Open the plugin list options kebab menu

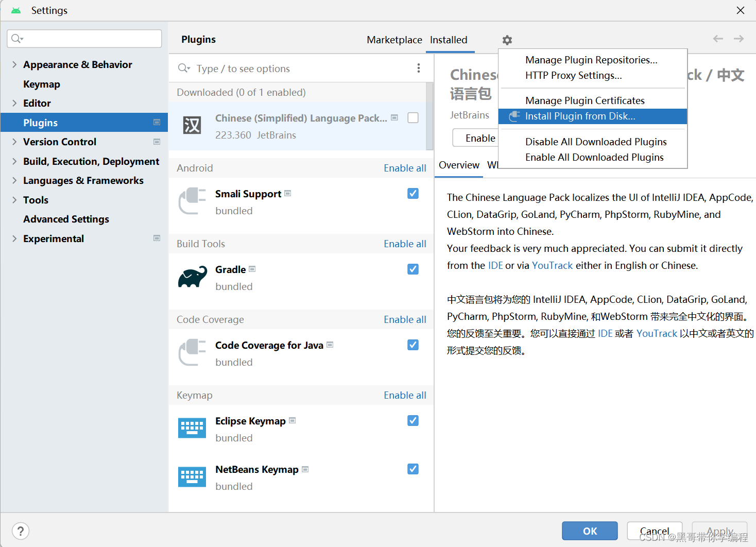(x=419, y=68)
